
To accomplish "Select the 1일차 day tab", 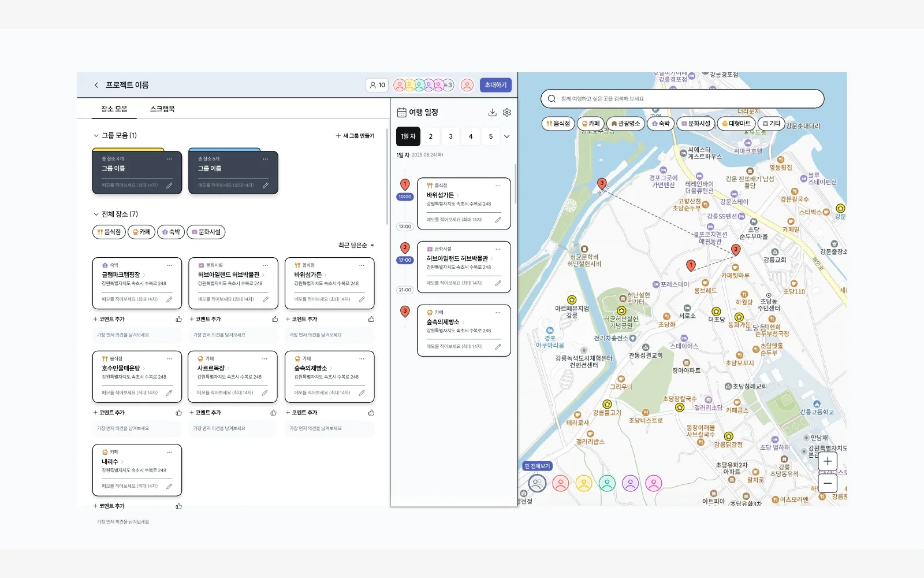I will point(408,136).
